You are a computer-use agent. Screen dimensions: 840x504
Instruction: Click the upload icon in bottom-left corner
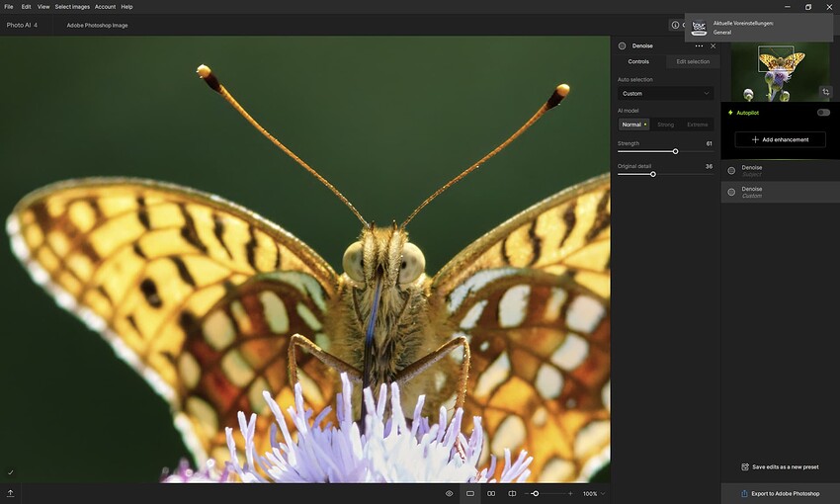point(11,493)
